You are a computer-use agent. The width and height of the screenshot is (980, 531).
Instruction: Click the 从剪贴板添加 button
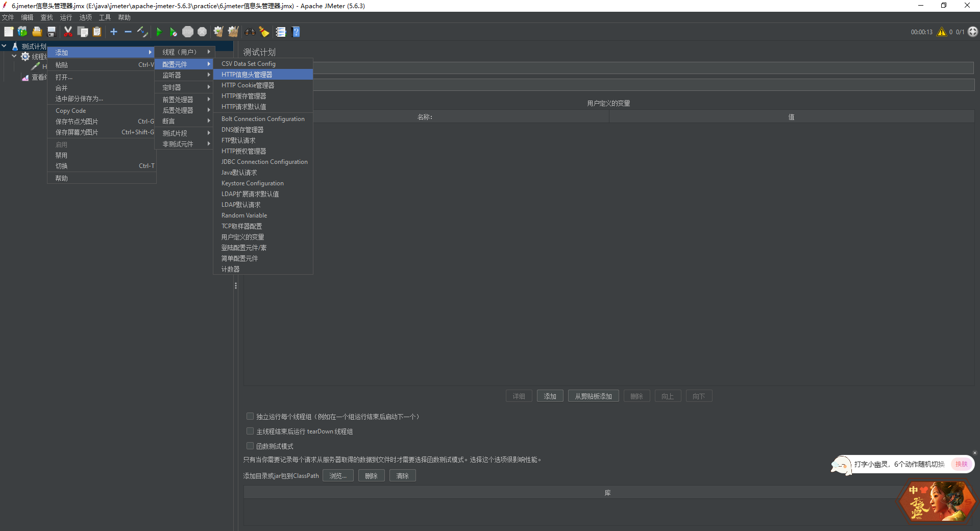click(594, 396)
